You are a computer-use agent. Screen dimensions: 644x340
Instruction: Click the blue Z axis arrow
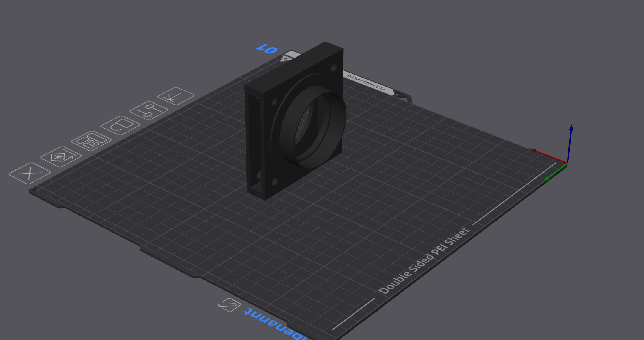click(570, 143)
